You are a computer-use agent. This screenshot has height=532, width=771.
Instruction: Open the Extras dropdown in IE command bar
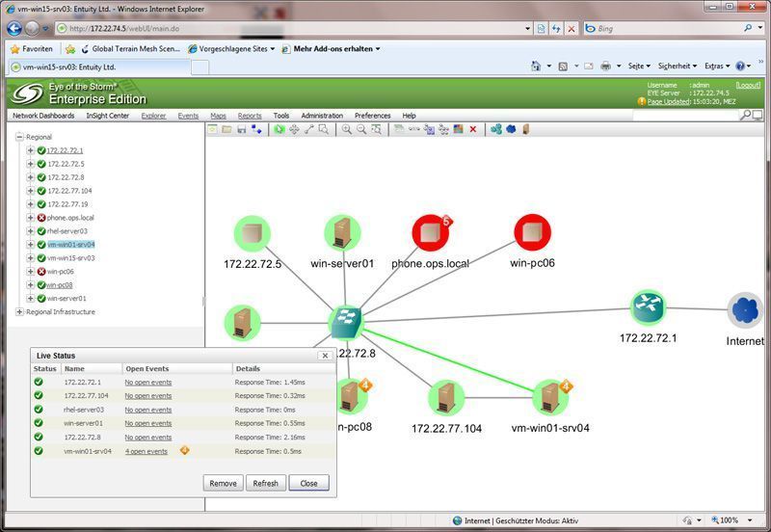(717, 66)
